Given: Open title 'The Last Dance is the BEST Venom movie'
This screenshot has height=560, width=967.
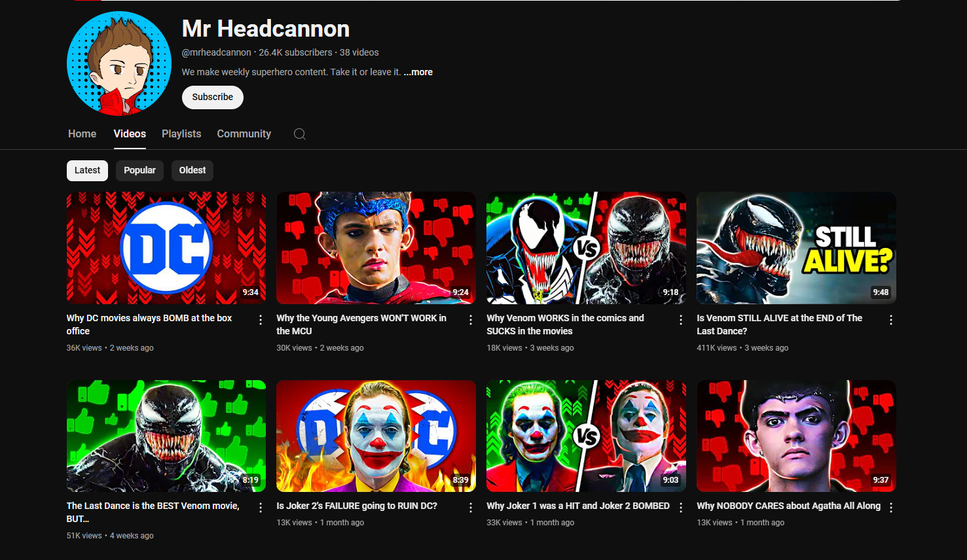Looking at the screenshot, I should (153, 512).
